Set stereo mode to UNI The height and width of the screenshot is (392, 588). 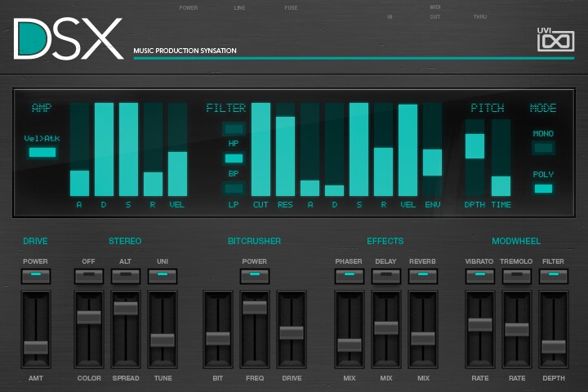163,277
